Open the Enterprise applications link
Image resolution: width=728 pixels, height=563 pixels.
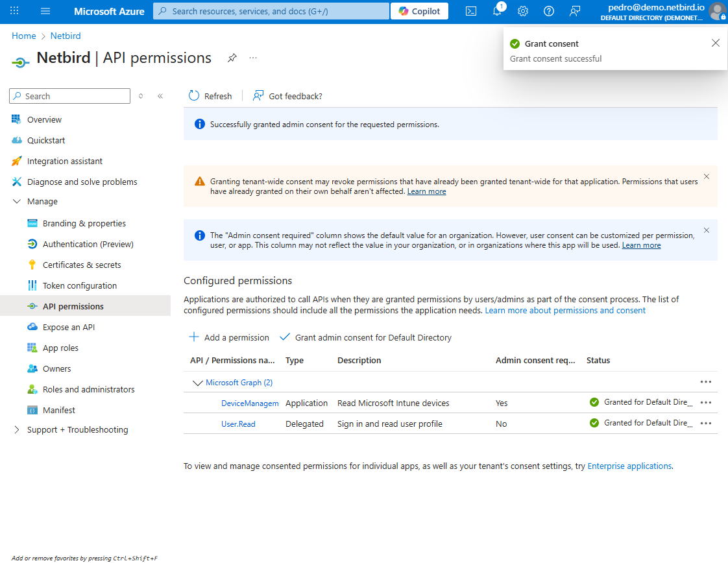click(629, 466)
